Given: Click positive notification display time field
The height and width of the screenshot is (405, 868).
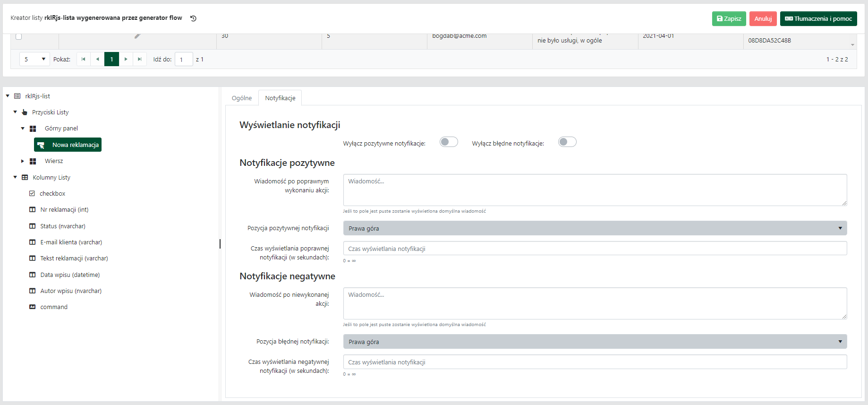Looking at the screenshot, I should [x=595, y=249].
